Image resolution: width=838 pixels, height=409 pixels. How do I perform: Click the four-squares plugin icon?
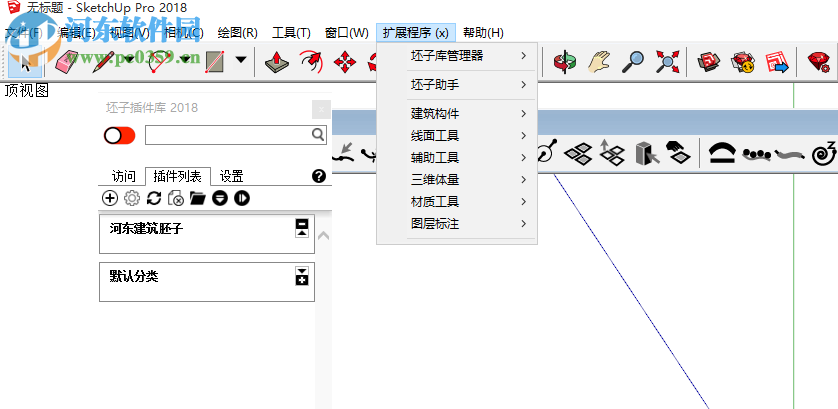point(578,153)
